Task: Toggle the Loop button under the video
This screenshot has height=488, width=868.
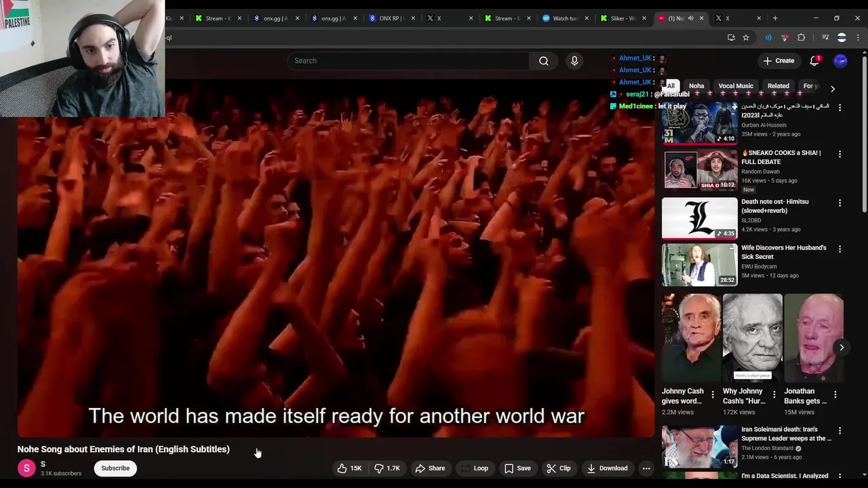Action: (x=474, y=468)
